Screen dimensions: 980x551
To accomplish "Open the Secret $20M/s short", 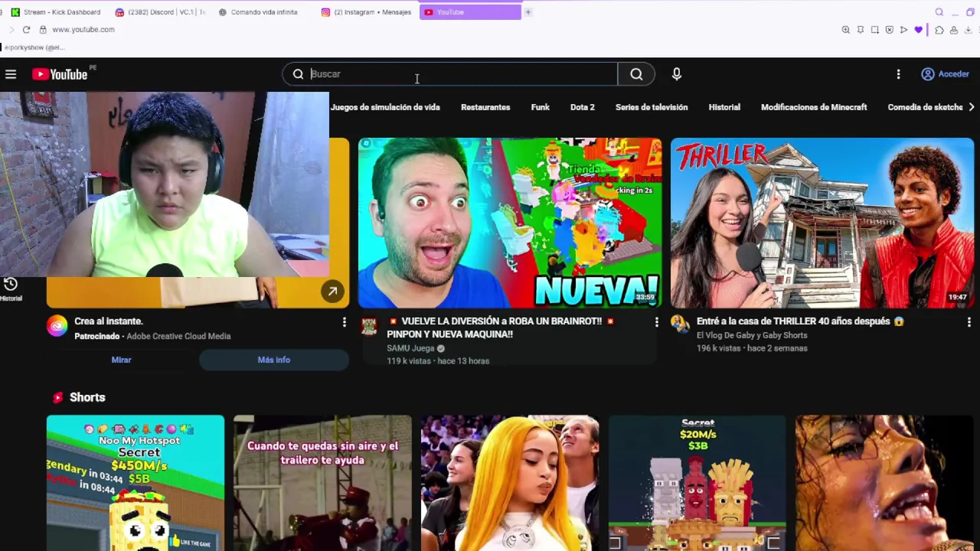I will pos(697,483).
